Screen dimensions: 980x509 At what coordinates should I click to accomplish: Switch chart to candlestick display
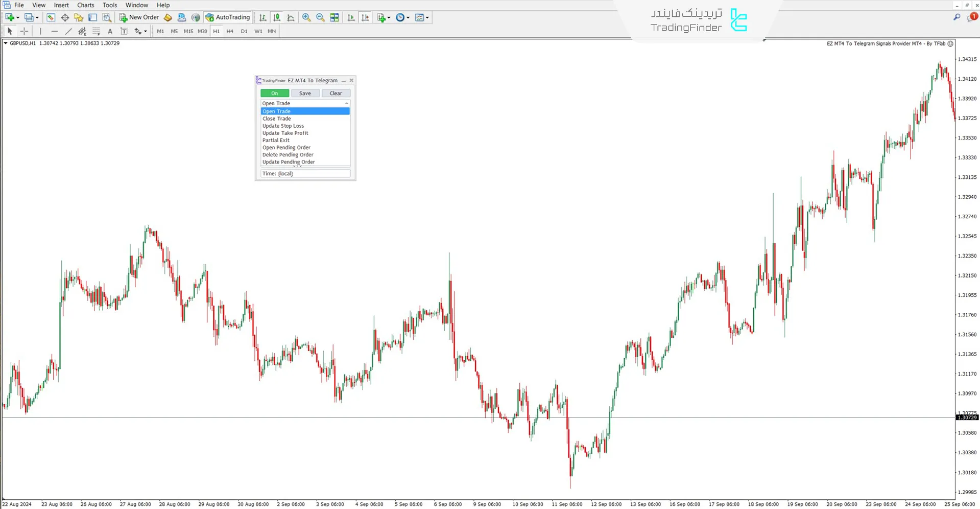click(x=277, y=17)
